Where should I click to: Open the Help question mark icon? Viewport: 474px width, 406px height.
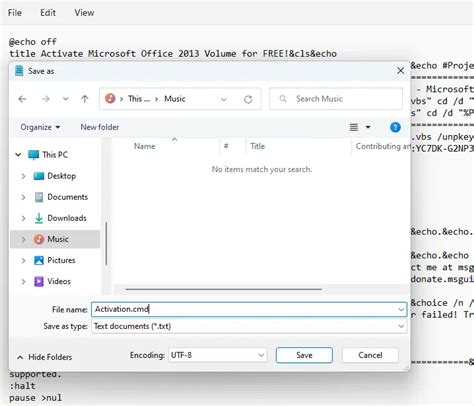click(x=395, y=127)
